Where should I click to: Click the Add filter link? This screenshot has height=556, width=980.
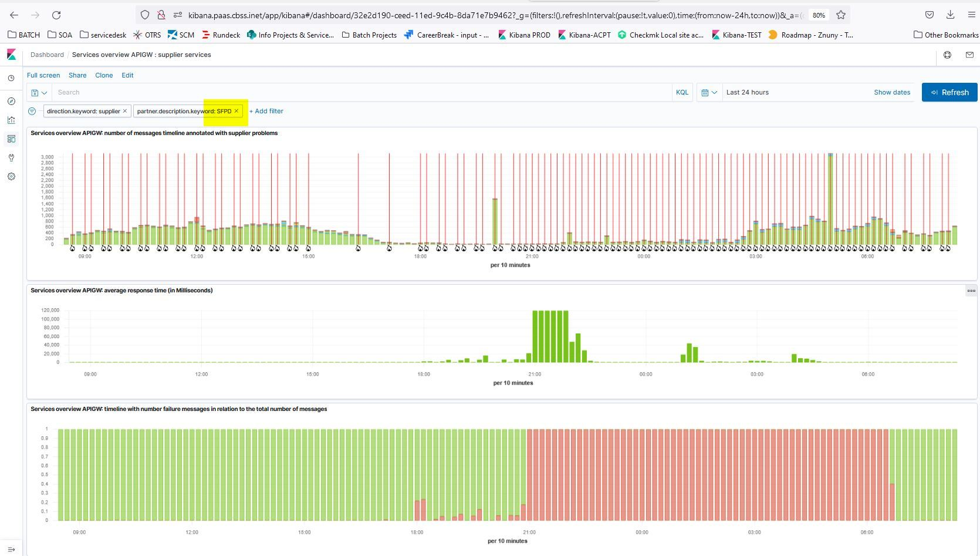[266, 111]
